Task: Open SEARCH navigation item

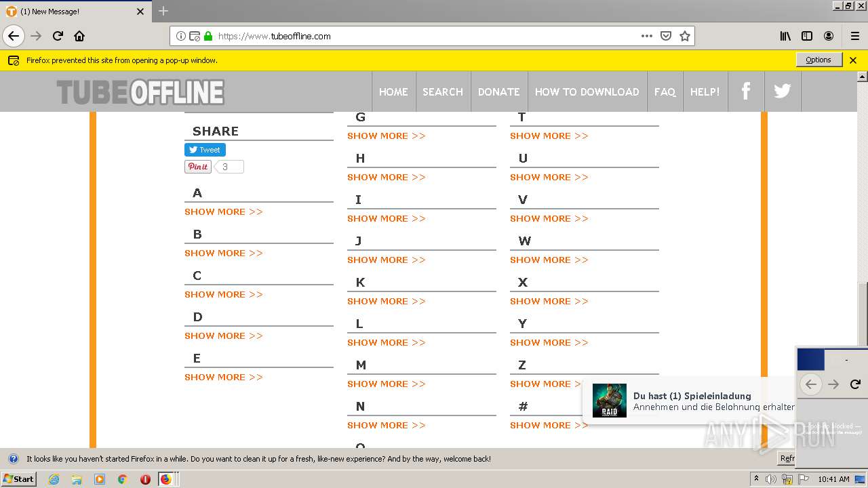Action: click(x=443, y=91)
